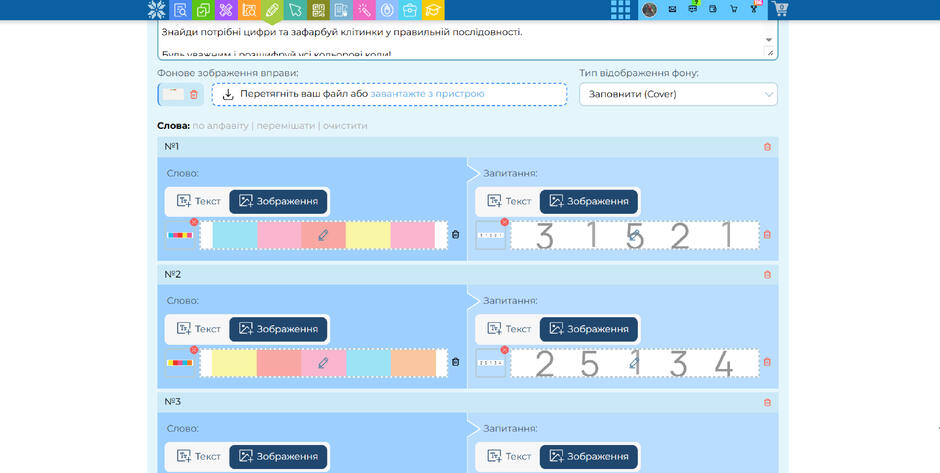
Task: Select the green pencil tool icon
Action: [272, 10]
